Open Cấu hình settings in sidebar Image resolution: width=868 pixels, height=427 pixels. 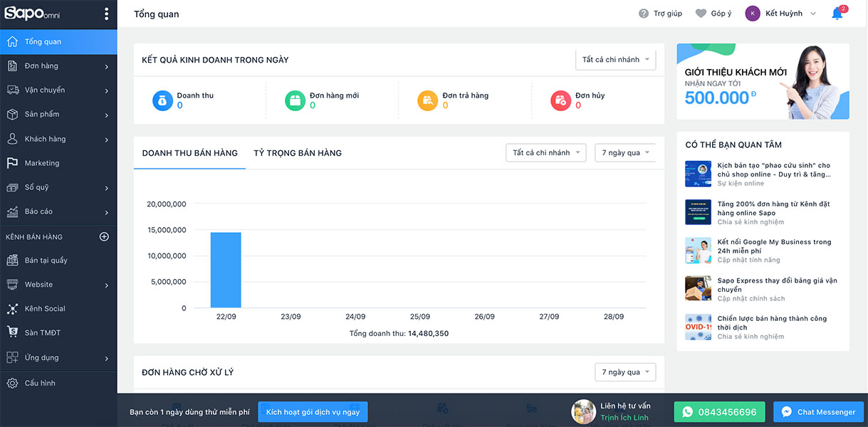[x=40, y=383]
